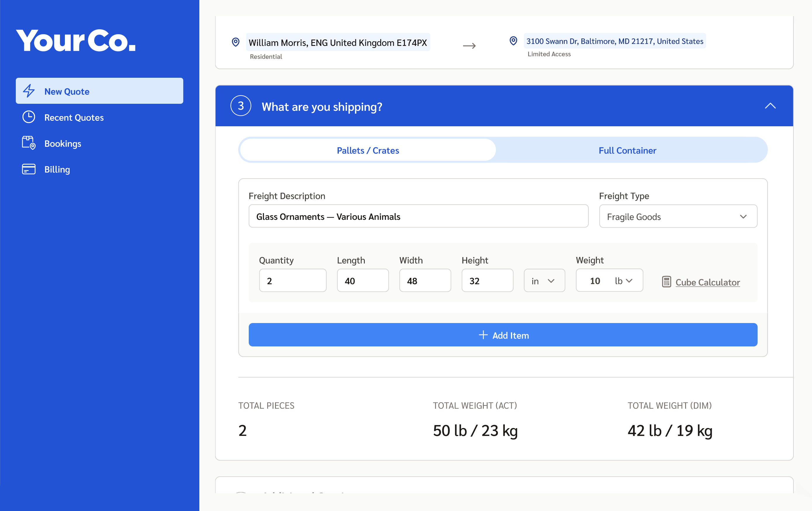
Task: Switch to Full Container shipping mode
Action: click(x=627, y=151)
